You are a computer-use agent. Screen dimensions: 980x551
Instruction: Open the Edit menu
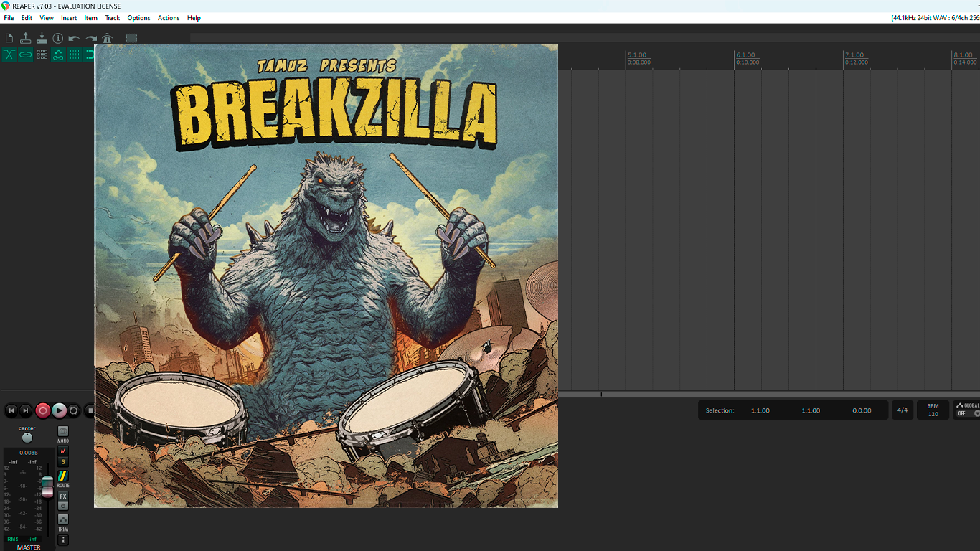coord(27,18)
